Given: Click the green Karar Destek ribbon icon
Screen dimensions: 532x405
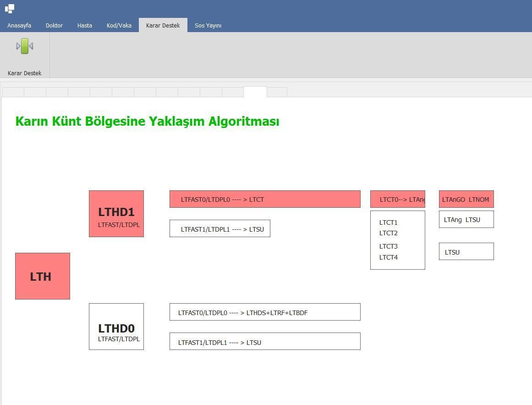Looking at the screenshot, I should click(x=25, y=46).
